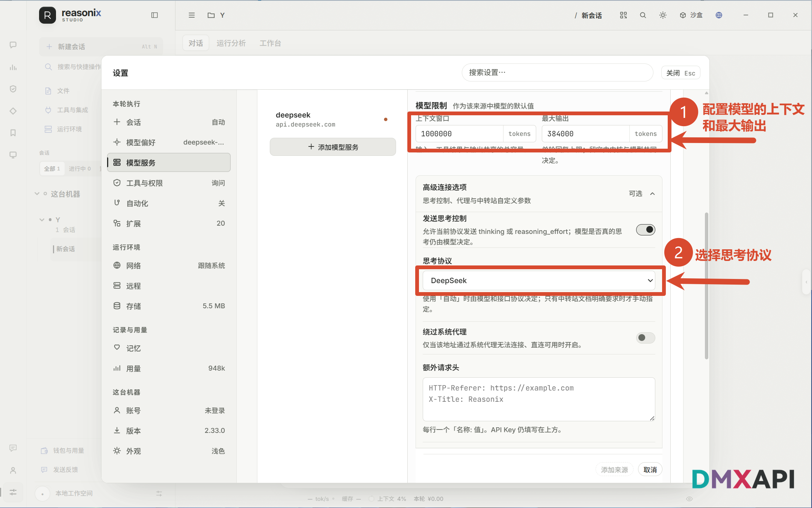This screenshot has height=508, width=812.
Task: Open diamond icon in left rail
Action: click(13, 111)
